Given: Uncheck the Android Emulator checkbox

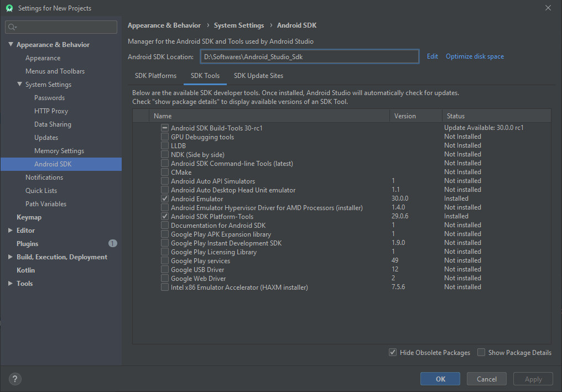Looking at the screenshot, I should click(x=165, y=198).
